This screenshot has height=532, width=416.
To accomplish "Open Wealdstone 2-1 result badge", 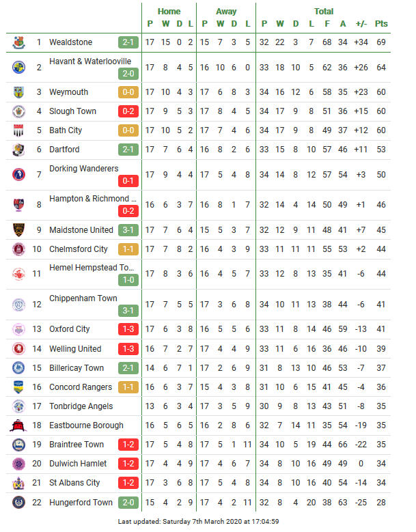I will click(x=128, y=42).
